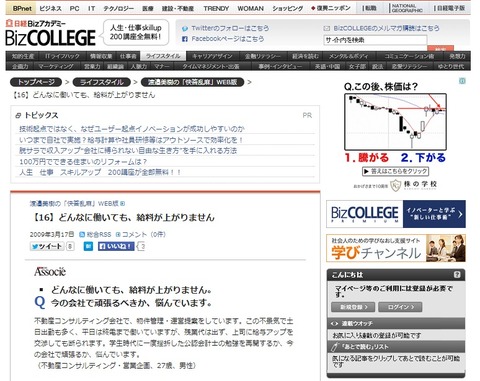Click the tweet count bubble
The height and width of the screenshot is (381, 480).
tap(70, 247)
